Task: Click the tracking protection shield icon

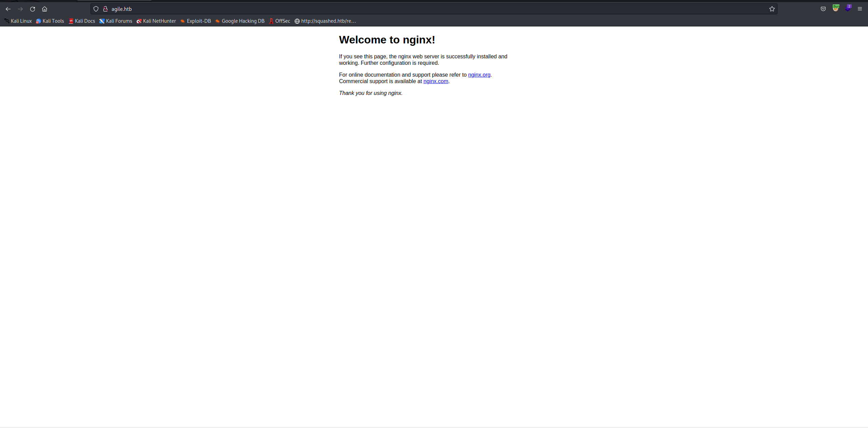Action: (x=96, y=9)
